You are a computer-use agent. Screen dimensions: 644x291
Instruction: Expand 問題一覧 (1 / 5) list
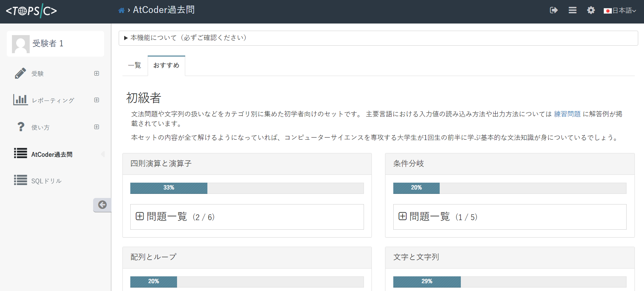point(510,217)
